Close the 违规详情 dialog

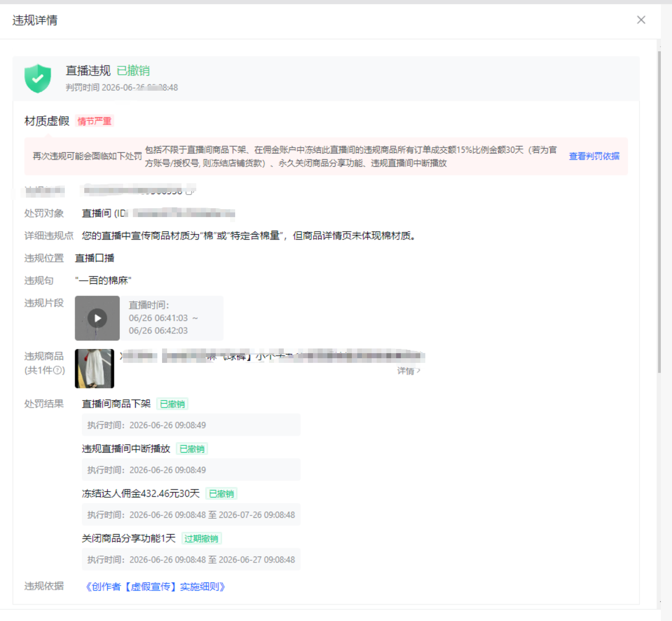(x=641, y=20)
